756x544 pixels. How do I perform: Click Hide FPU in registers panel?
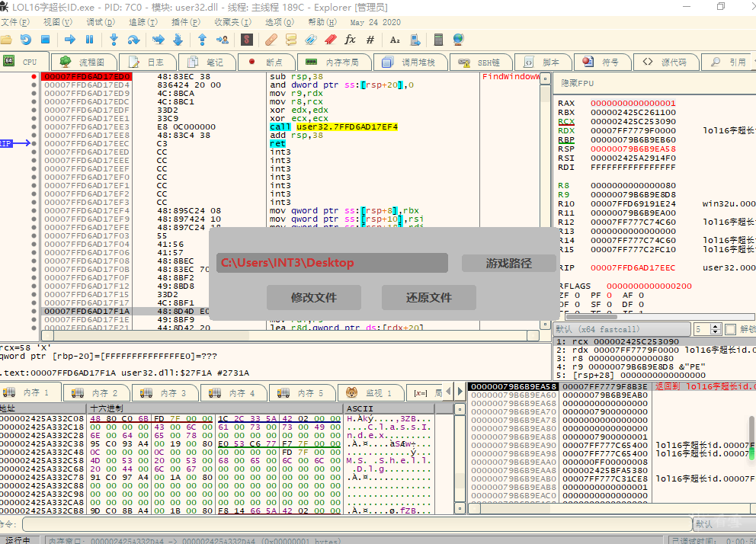[577, 82]
